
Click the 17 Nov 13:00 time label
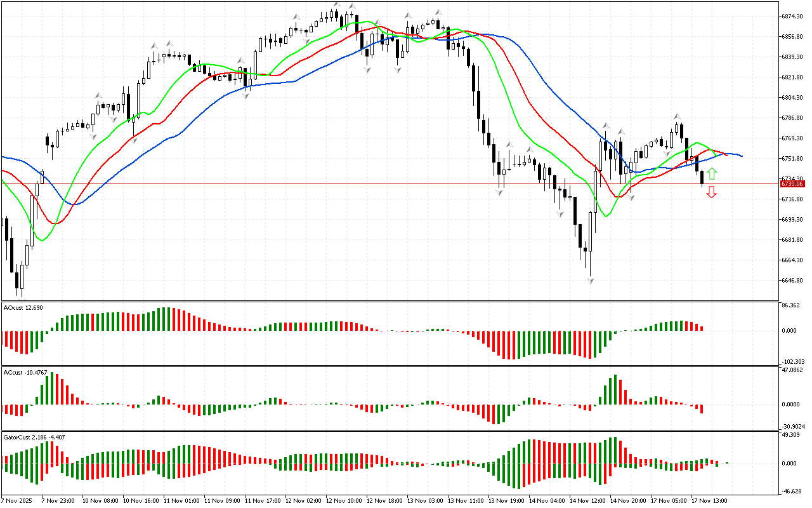[x=709, y=500]
